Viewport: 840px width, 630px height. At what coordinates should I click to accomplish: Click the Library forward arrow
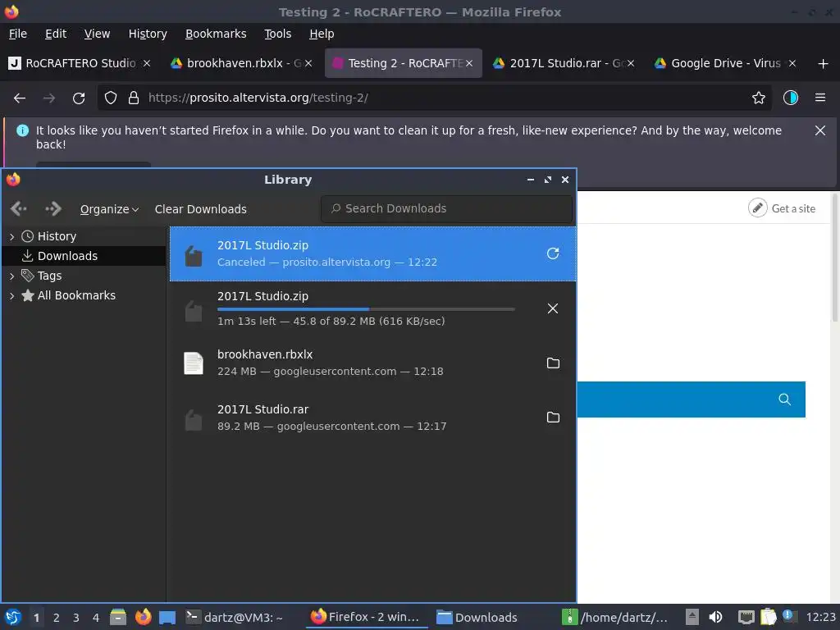[x=53, y=209]
